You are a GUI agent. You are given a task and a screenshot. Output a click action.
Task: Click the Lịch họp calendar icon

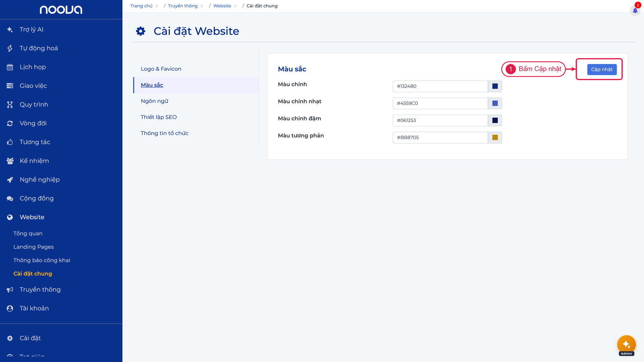[x=10, y=67]
